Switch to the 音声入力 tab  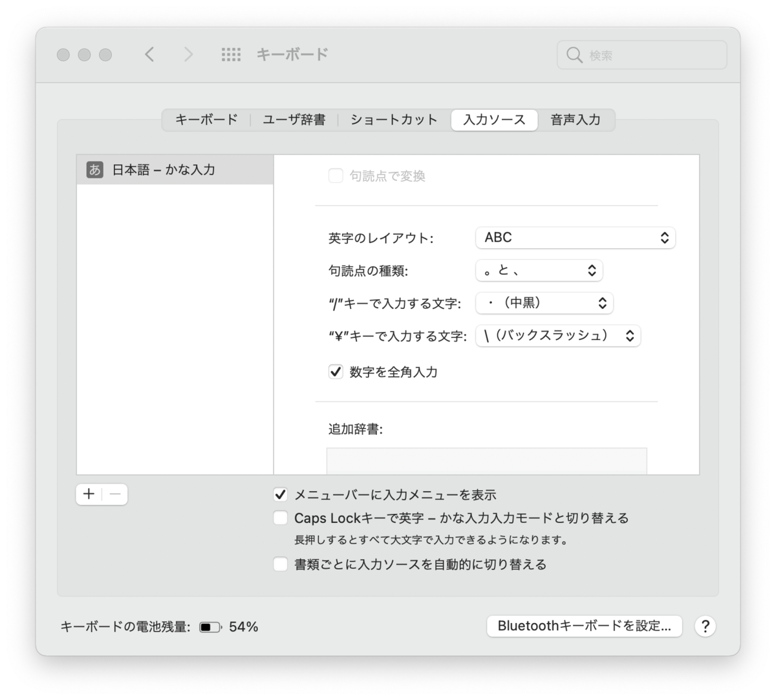pyautogui.click(x=576, y=120)
